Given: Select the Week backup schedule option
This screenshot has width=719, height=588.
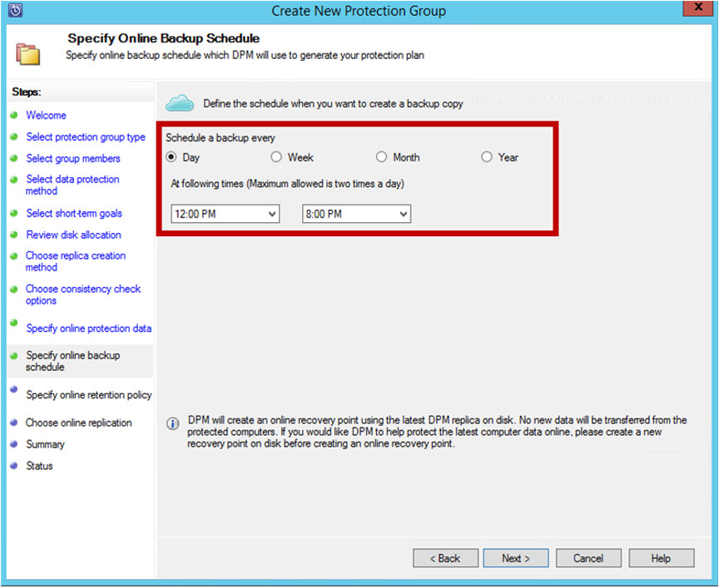Looking at the screenshot, I should coord(276,156).
